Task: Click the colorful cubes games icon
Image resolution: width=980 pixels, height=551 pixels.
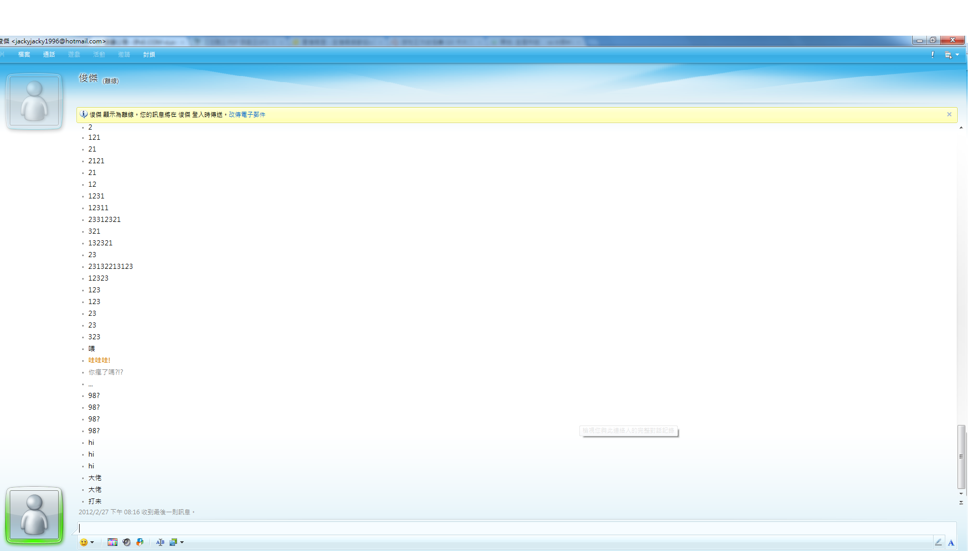Action: [x=140, y=542]
